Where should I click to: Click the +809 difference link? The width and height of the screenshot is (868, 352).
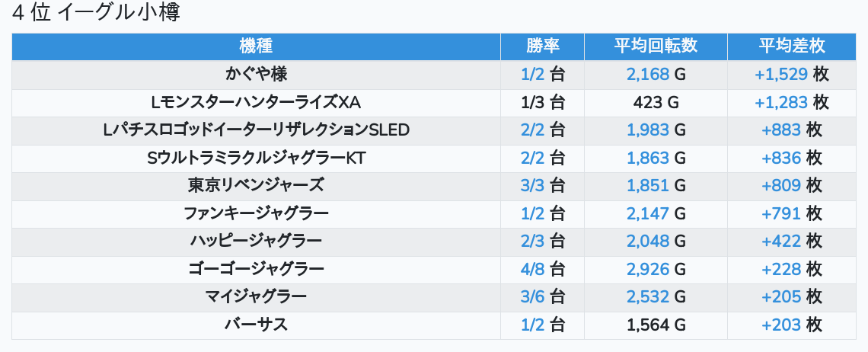(x=781, y=186)
